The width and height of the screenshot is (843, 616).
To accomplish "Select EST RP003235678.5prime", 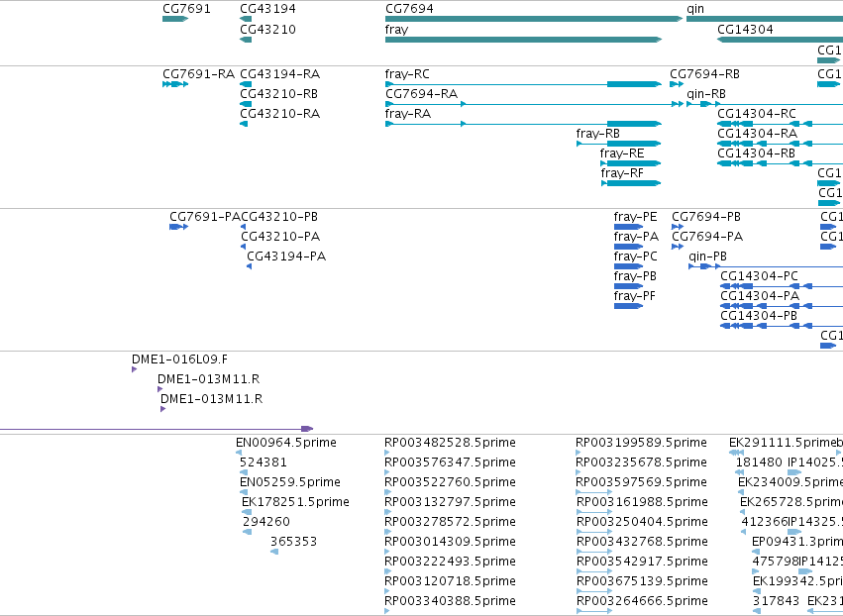I will click(641, 462).
